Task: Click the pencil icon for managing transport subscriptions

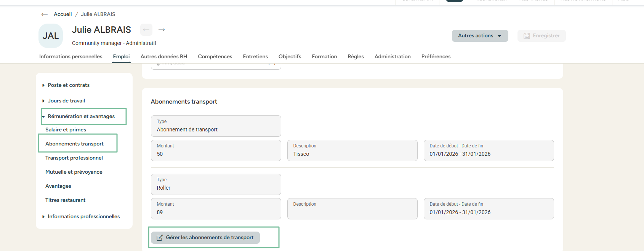Action: pyautogui.click(x=160, y=238)
